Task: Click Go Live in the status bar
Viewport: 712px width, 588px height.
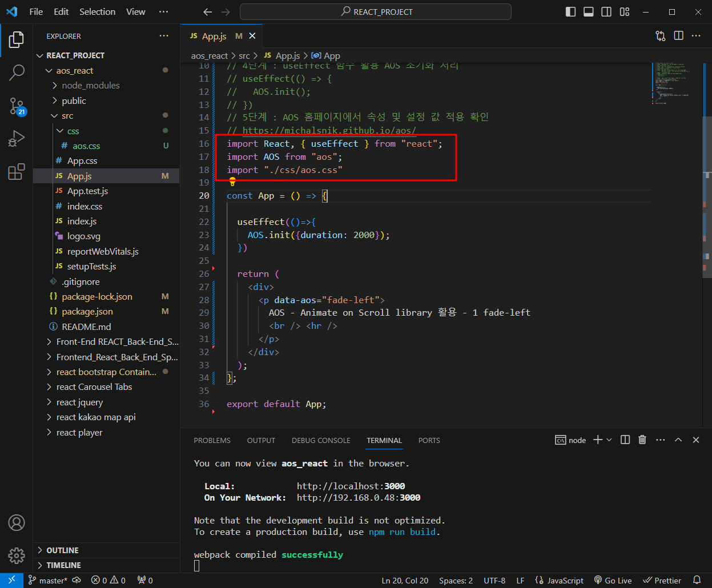Action: coord(613,580)
